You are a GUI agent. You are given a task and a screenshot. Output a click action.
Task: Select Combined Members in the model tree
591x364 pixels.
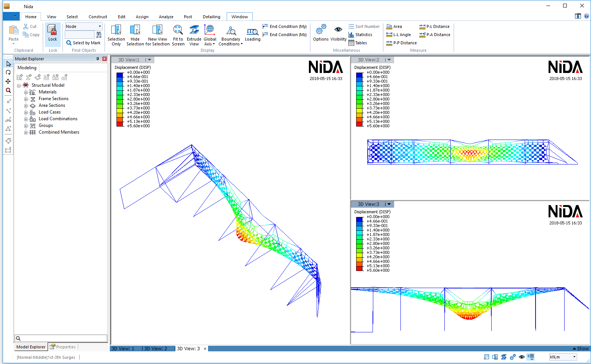point(59,132)
